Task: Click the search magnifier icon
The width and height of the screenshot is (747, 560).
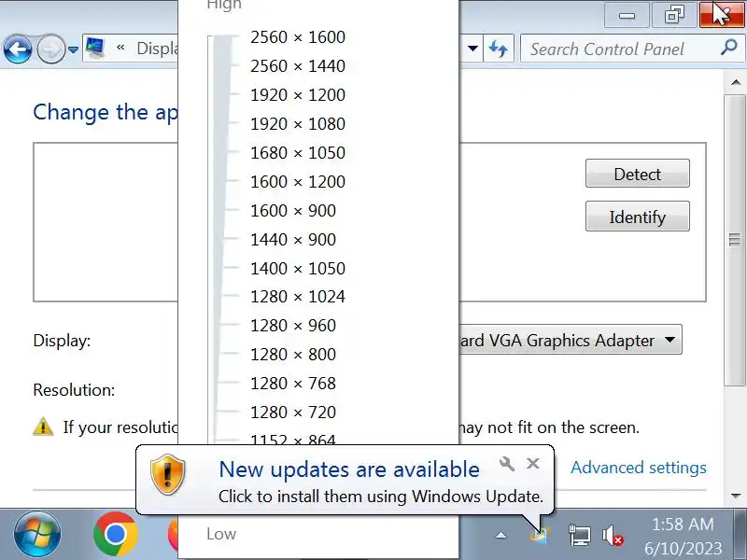Action: [729, 48]
